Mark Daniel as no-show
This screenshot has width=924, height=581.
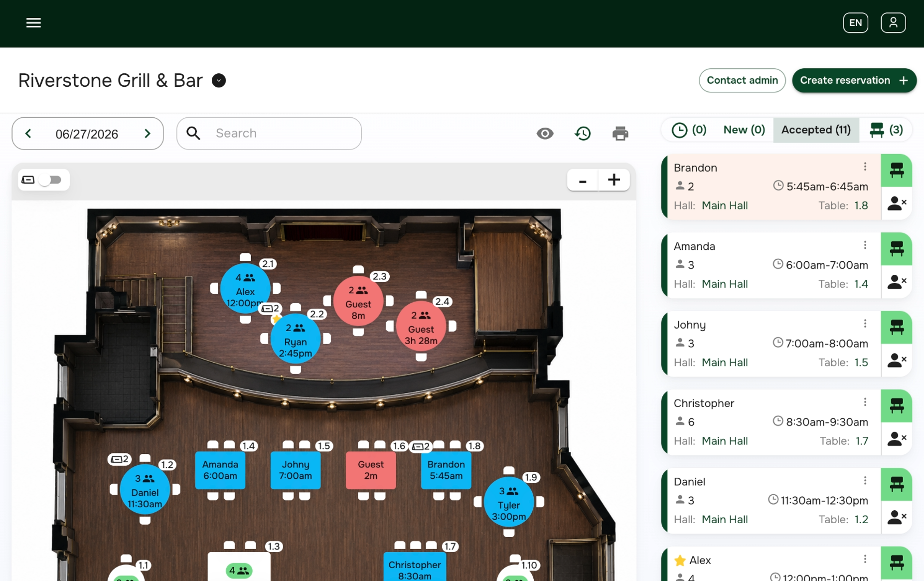tap(896, 517)
